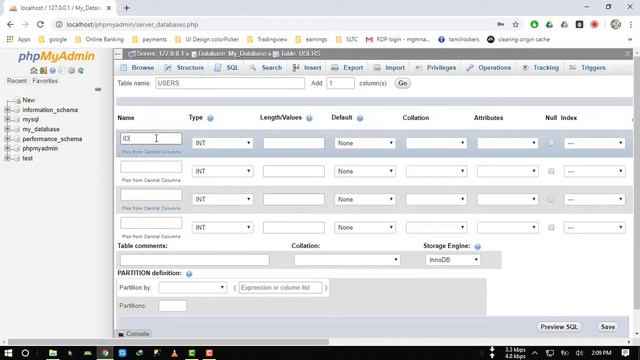Image resolution: width=640 pixels, height=360 pixels.
Task: Open Windows Start menu
Action: point(8,353)
